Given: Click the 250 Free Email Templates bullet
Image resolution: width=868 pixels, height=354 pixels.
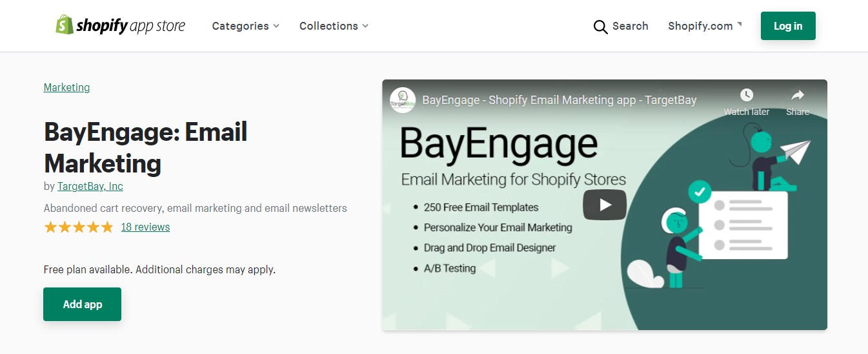Looking at the screenshot, I should tap(481, 207).
